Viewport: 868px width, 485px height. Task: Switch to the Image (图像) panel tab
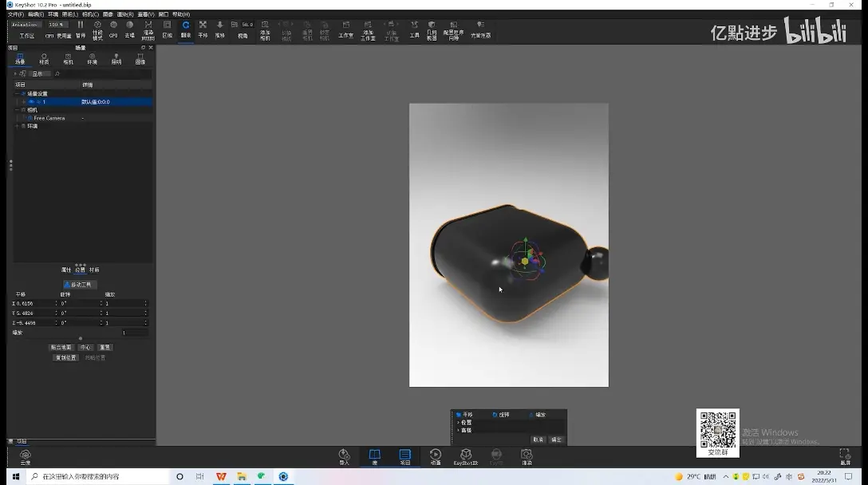click(x=140, y=59)
